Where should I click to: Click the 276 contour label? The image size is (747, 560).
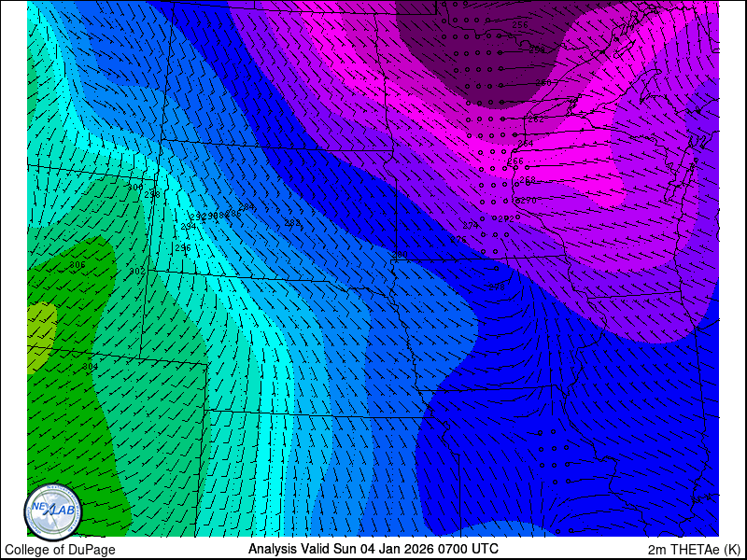tap(458, 240)
